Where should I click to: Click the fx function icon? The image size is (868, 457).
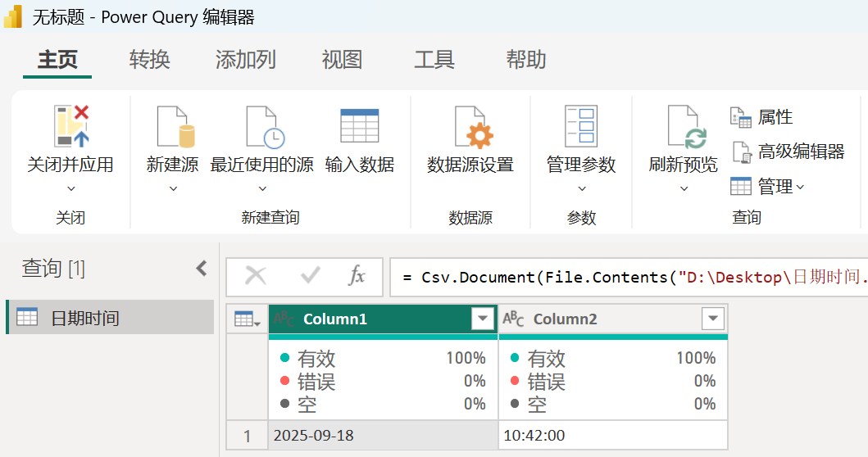pyautogui.click(x=357, y=275)
